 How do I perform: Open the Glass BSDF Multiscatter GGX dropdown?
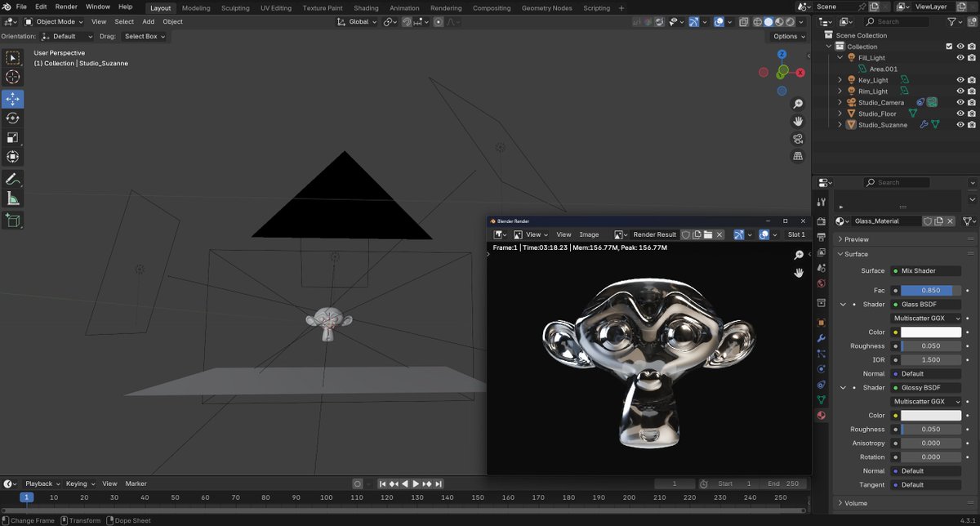pyautogui.click(x=926, y=319)
